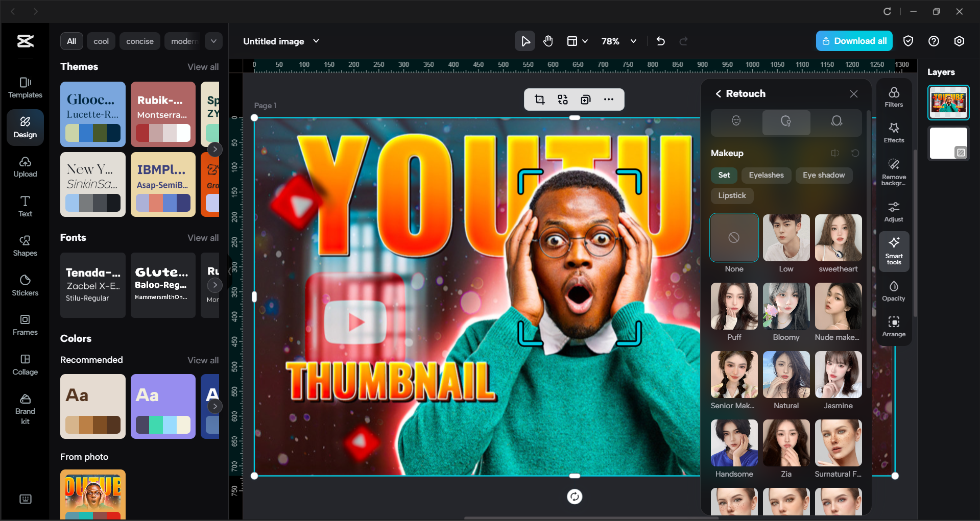Apply the Glooc Lucette theme card
The width and height of the screenshot is (980, 521).
pos(93,114)
